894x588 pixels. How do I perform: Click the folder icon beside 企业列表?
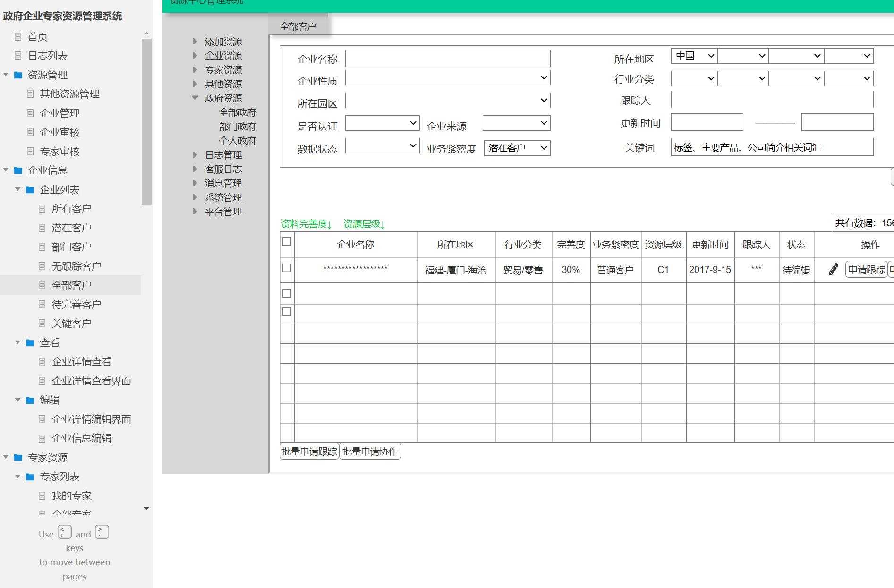click(x=30, y=189)
